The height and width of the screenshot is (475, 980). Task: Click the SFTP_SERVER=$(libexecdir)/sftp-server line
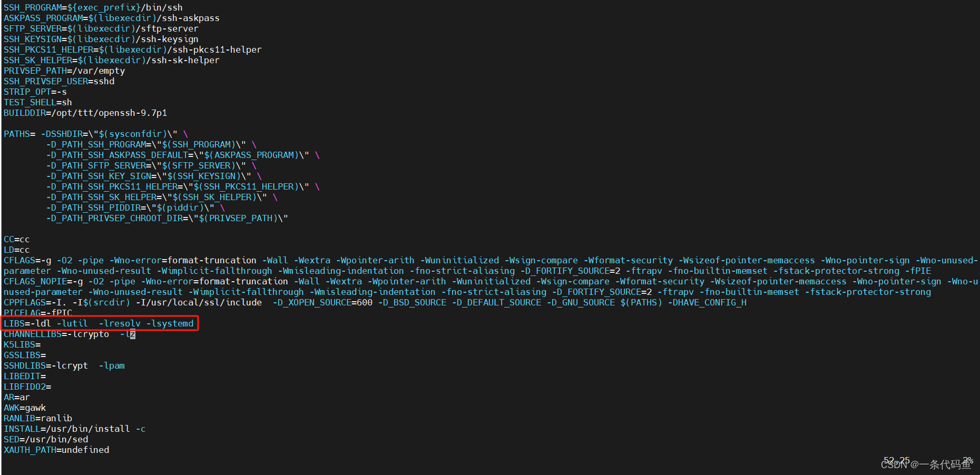(x=101, y=28)
